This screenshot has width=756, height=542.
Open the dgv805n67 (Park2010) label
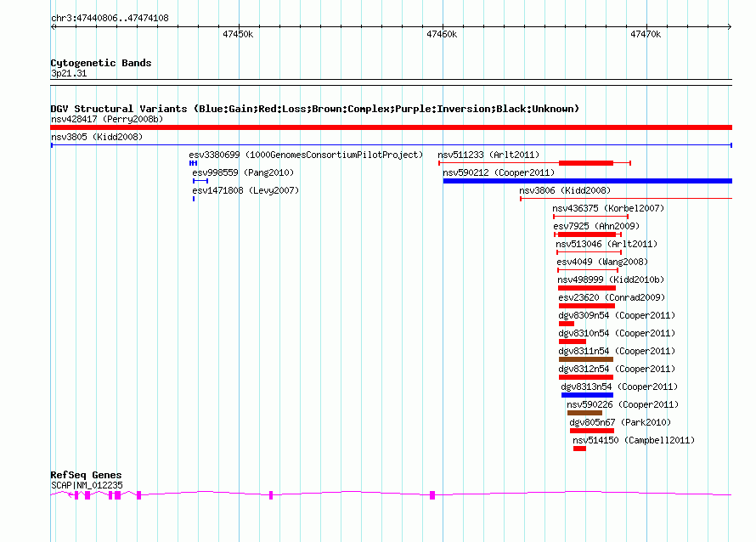point(620,422)
